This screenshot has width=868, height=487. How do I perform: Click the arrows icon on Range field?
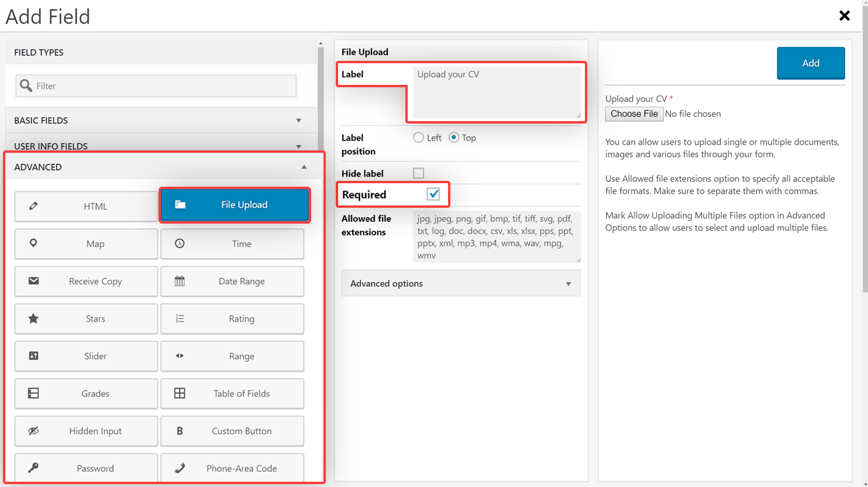pos(180,356)
